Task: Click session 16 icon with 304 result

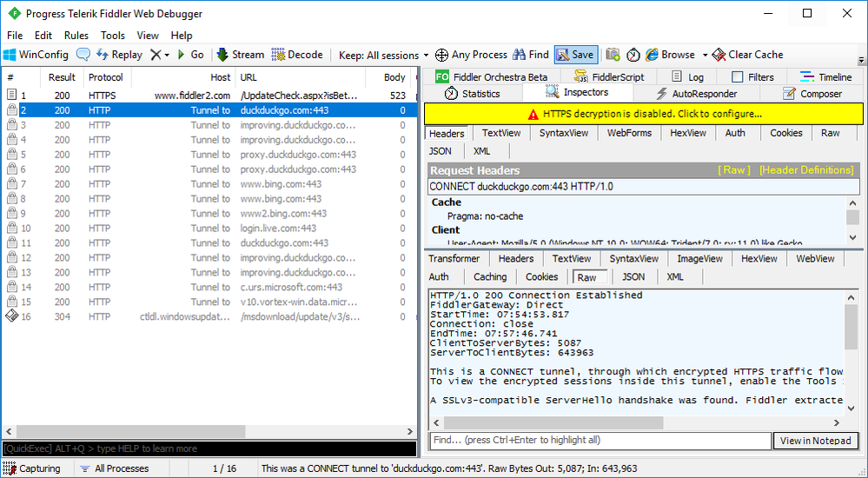Action: tap(11, 316)
